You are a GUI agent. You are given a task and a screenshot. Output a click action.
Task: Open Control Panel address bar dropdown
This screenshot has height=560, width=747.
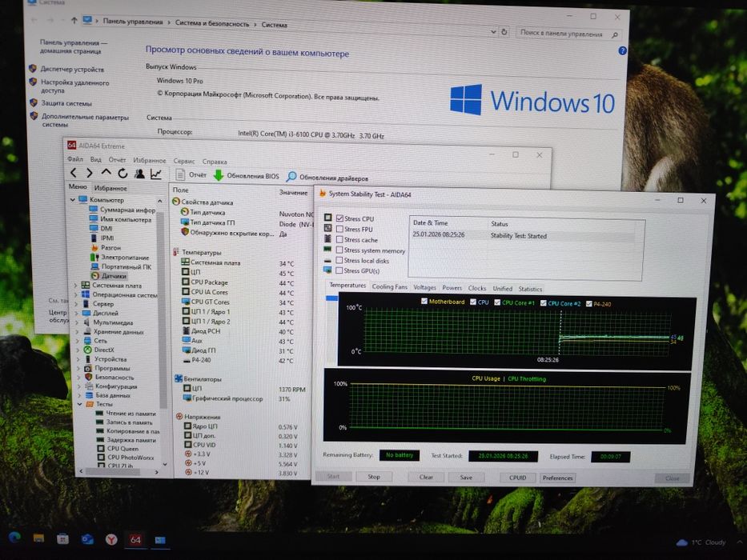[493, 32]
